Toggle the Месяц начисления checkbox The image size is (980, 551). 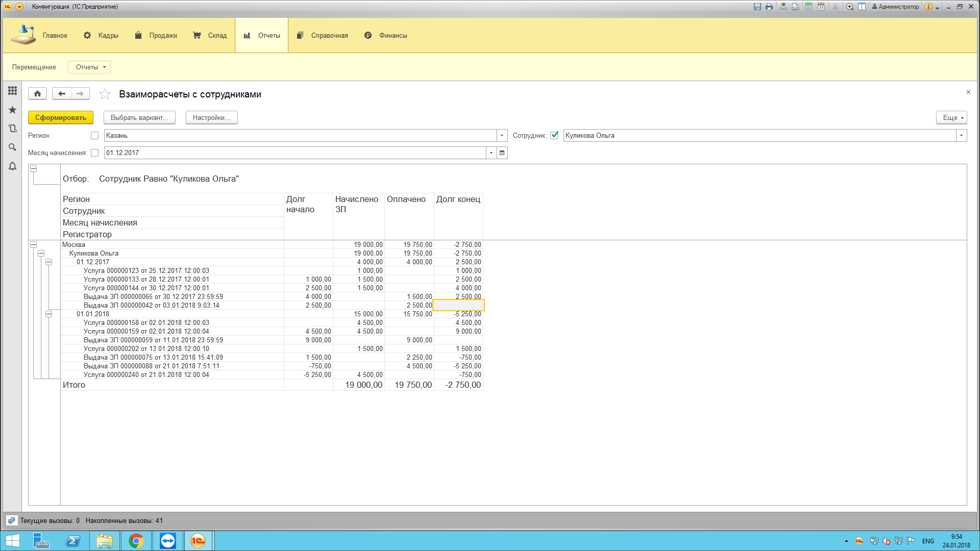click(94, 153)
